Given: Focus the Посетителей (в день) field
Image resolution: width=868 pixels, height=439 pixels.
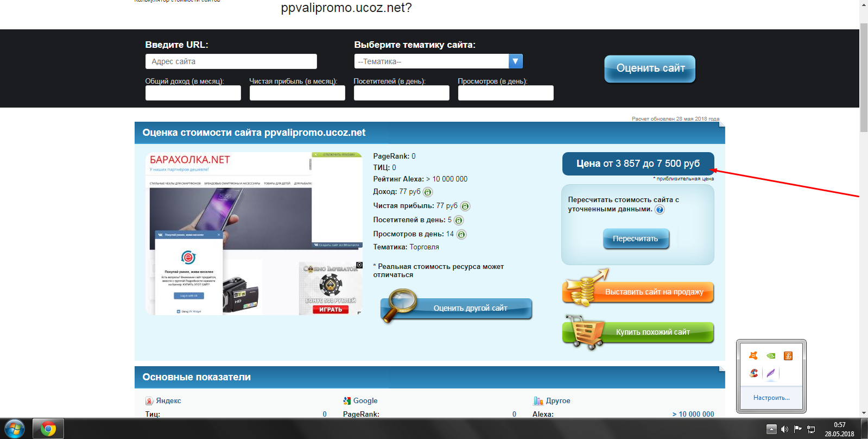Looking at the screenshot, I should click(402, 93).
